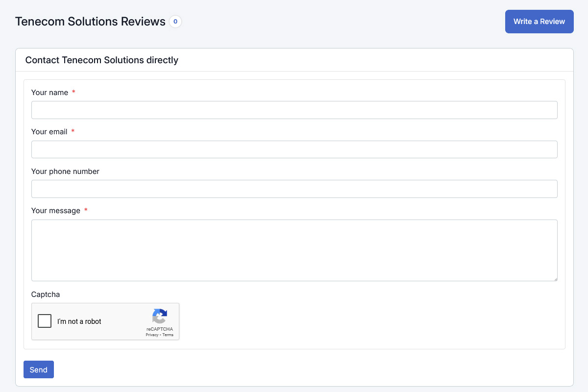Click the review count badge showing 0
Image resolution: width=588 pixels, height=392 pixels.
coord(175,22)
